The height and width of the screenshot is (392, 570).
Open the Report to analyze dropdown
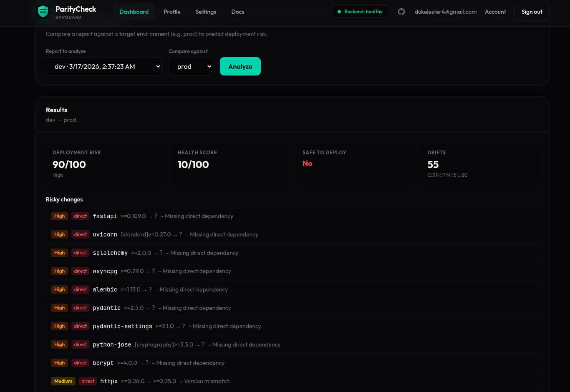pyautogui.click(x=104, y=66)
